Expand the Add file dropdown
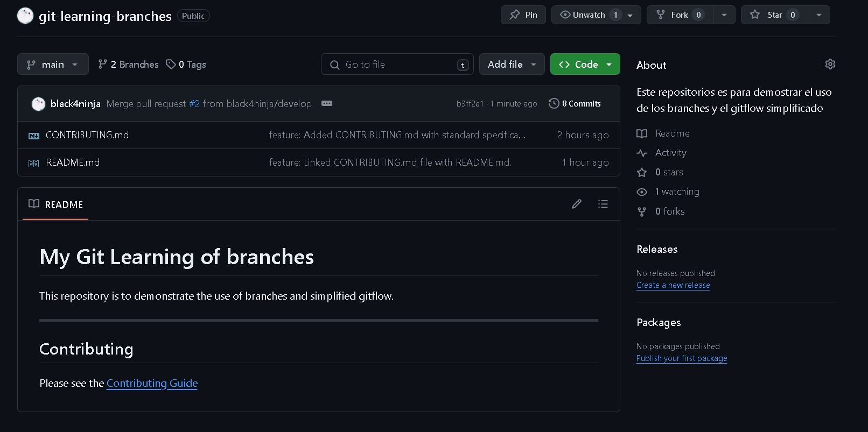 [512, 65]
